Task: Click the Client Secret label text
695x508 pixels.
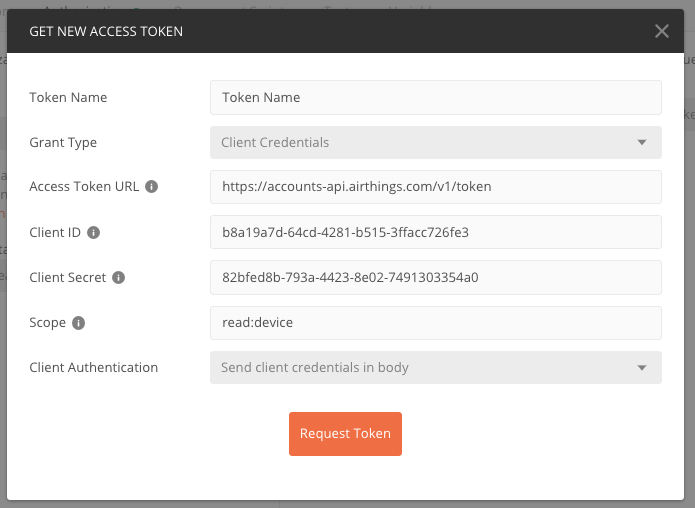Action: click(x=67, y=277)
